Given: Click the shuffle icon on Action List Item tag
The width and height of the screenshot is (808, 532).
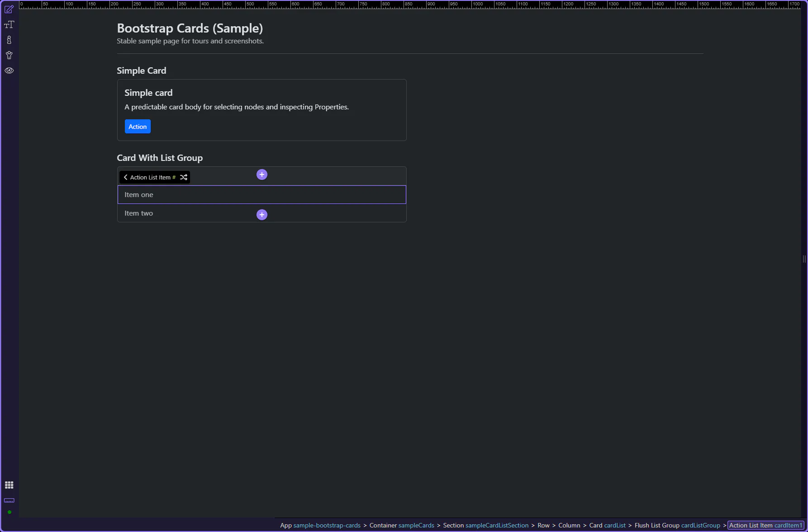Looking at the screenshot, I should 183,177.
